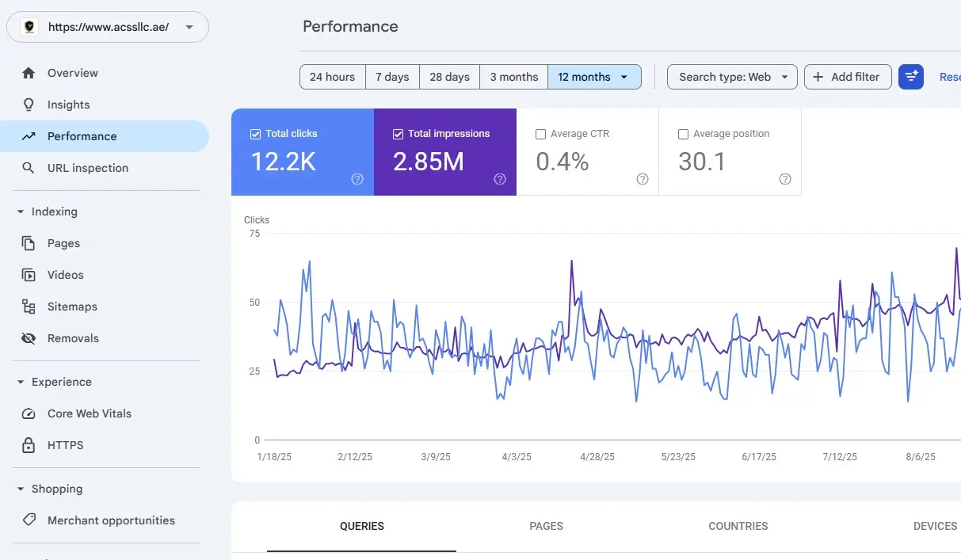The height and width of the screenshot is (560, 961).
Task: Click the URL inspection magnifier icon
Action: (x=29, y=168)
